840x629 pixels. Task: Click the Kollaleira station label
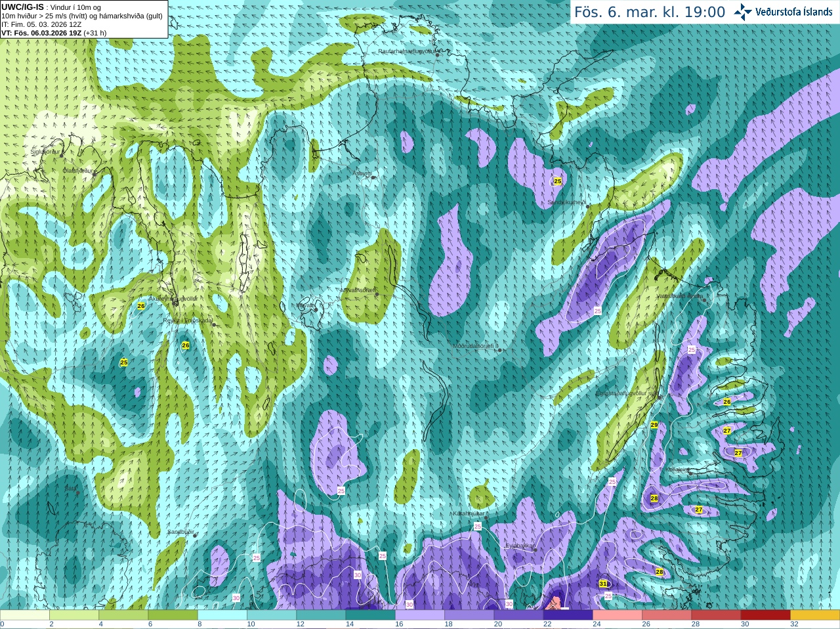click(677, 470)
